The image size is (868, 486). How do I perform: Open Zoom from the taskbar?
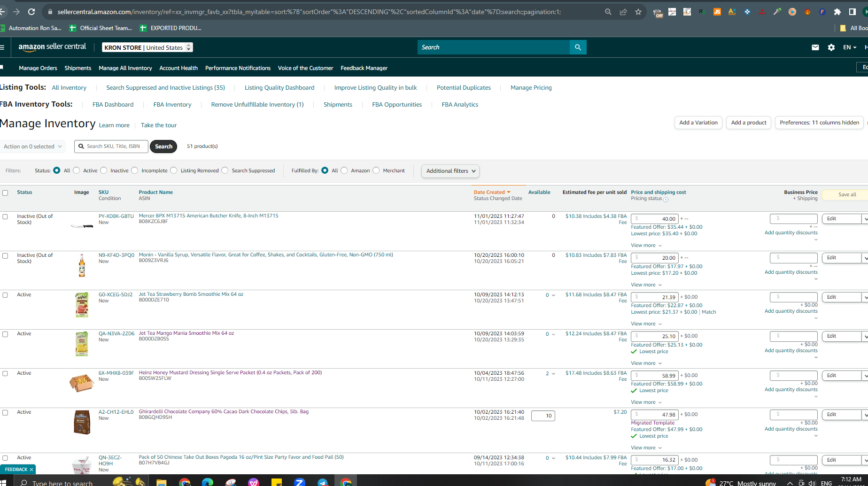pos(300,482)
